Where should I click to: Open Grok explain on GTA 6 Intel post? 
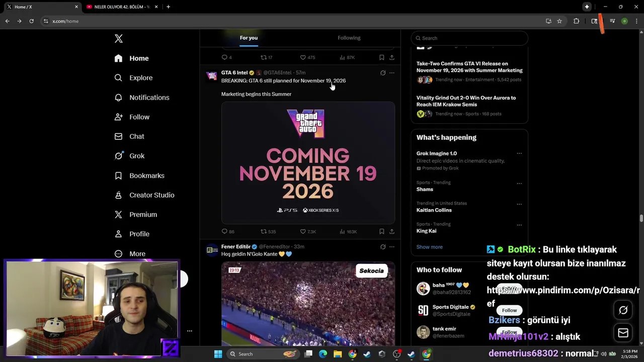tap(383, 73)
